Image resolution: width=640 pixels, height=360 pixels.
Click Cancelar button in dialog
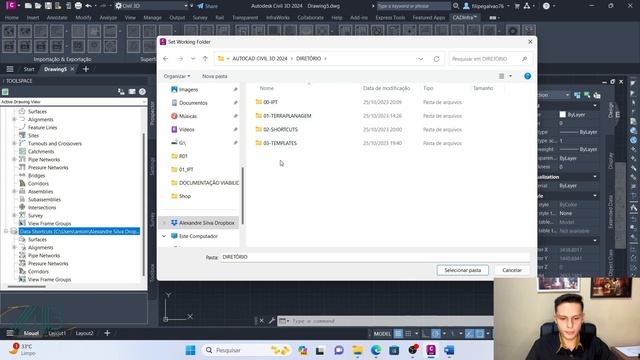click(512, 270)
